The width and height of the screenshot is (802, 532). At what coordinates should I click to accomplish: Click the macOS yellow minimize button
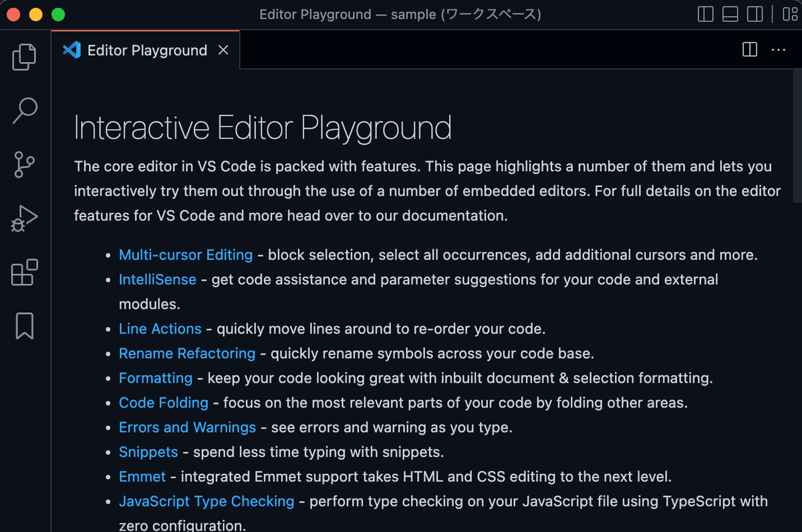pyautogui.click(x=36, y=14)
